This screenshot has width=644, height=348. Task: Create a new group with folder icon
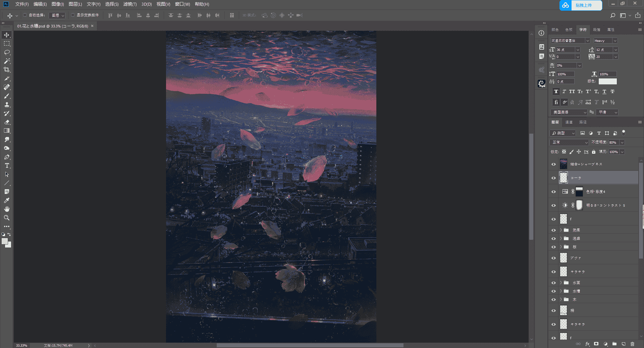tap(614, 344)
